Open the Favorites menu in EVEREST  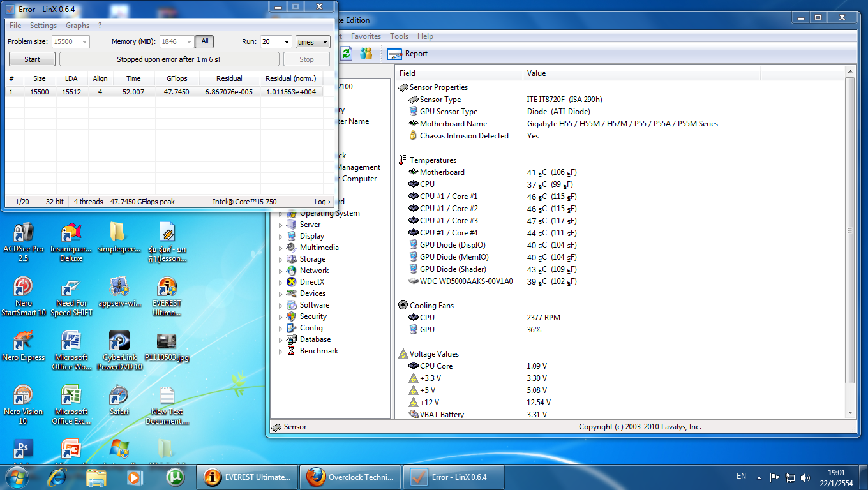[x=366, y=36]
